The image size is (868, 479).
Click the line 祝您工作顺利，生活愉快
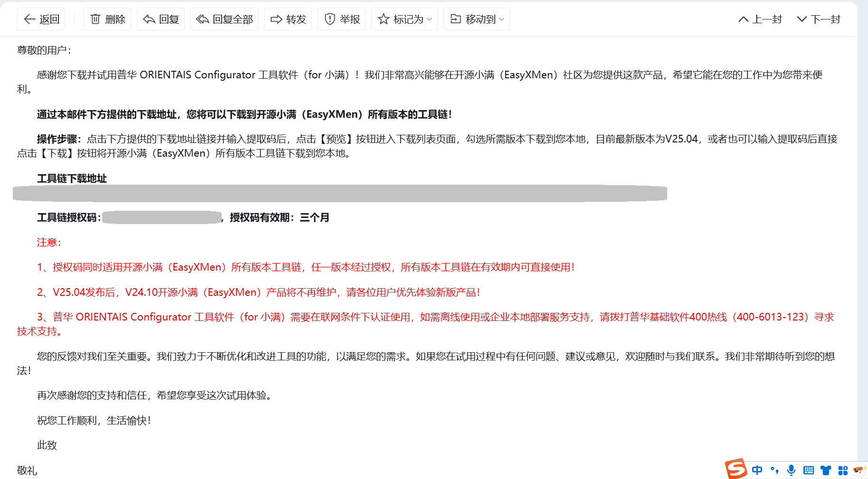94,421
